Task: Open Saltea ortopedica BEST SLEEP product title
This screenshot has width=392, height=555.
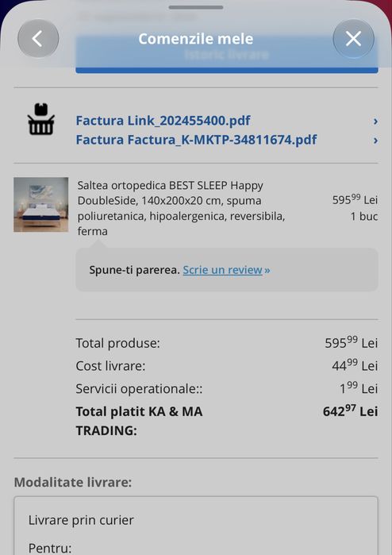Action: (181, 208)
